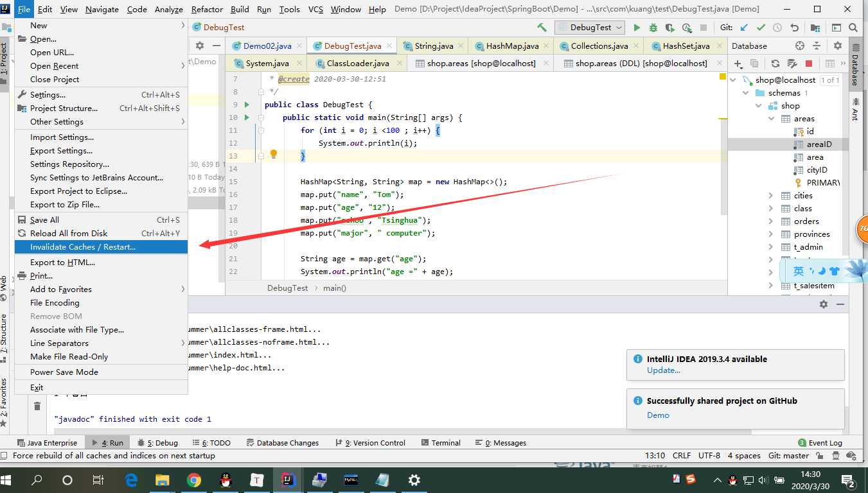
Task: Toggle Power Save Mode menu item
Action: pos(101,372)
